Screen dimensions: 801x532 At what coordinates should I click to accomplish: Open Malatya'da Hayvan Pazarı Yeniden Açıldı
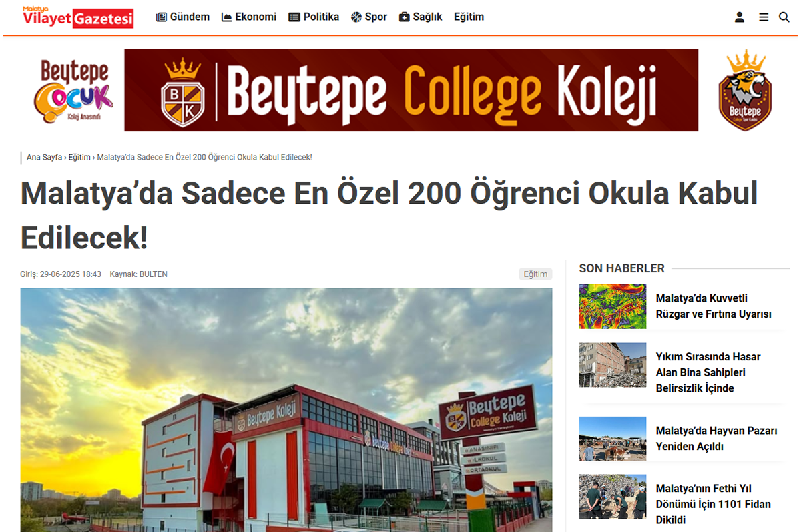[x=717, y=439]
